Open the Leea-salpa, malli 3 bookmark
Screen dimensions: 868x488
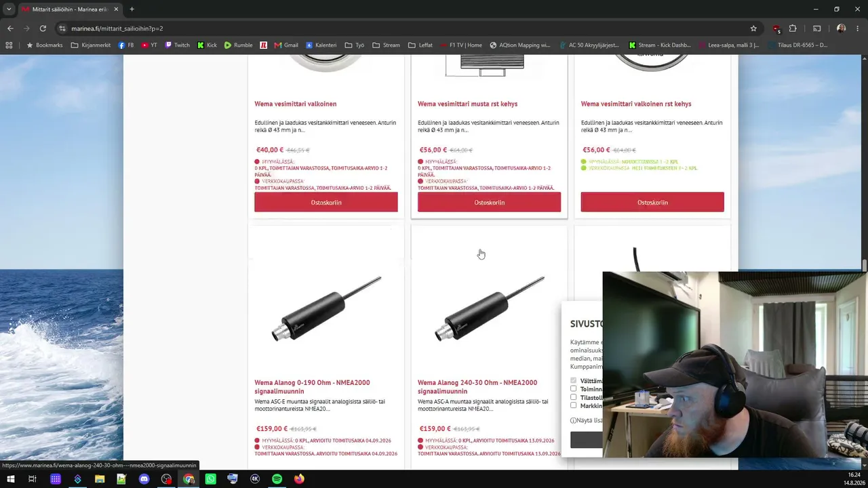[x=728, y=45]
